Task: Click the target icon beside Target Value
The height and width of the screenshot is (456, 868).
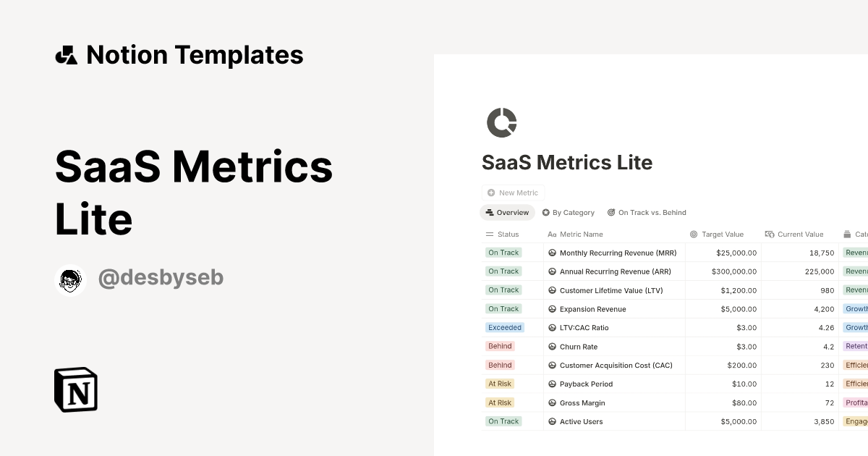Action: point(693,234)
